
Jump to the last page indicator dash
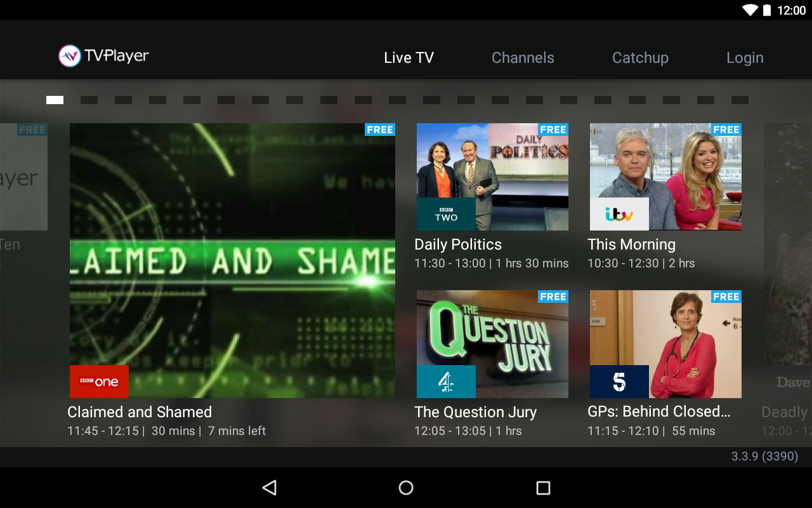(x=740, y=100)
